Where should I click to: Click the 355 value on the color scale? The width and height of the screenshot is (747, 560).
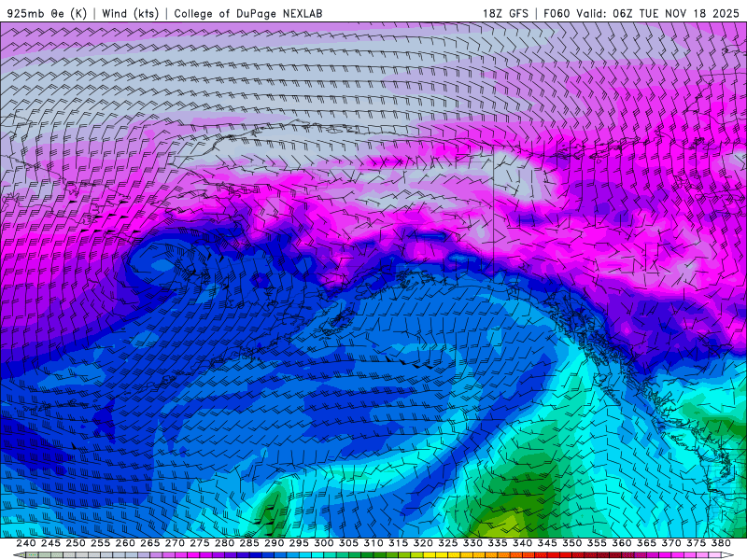click(597, 543)
